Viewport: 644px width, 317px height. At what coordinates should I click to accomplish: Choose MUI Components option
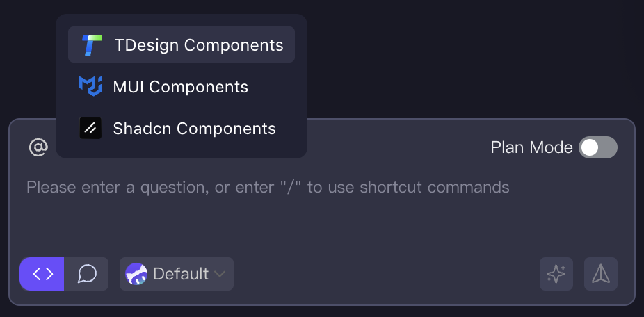tap(180, 87)
